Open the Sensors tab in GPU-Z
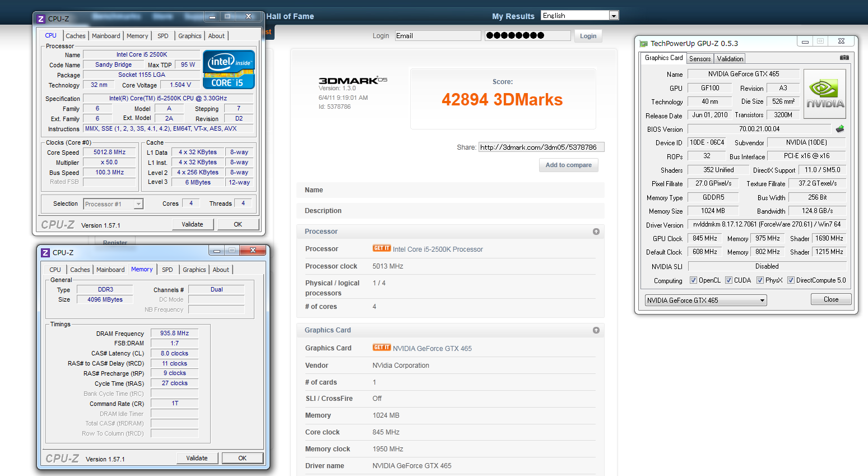This screenshot has width=868, height=476. click(700, 59)
